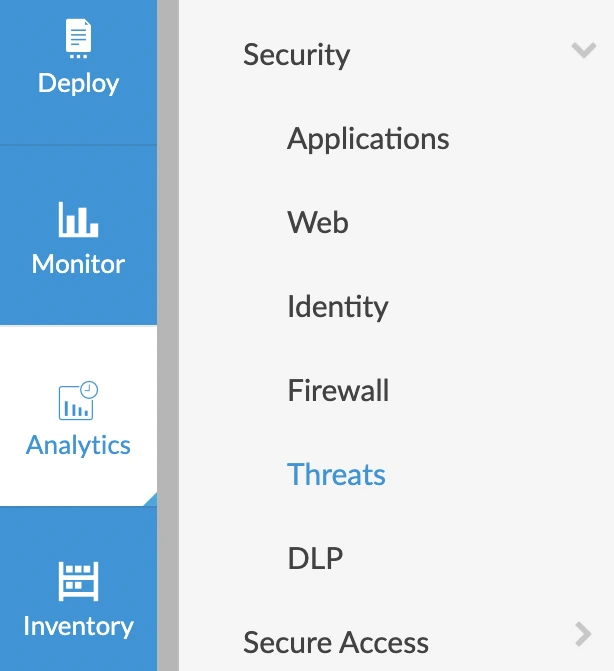
Task: Select the Analytics text label
Action: 78,445
